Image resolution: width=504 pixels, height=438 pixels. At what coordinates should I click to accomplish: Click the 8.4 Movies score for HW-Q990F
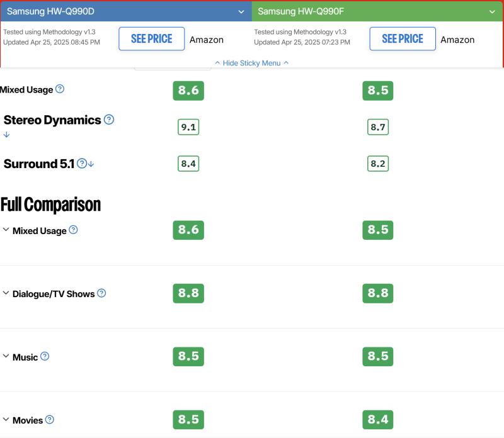(x=378, y=420)
